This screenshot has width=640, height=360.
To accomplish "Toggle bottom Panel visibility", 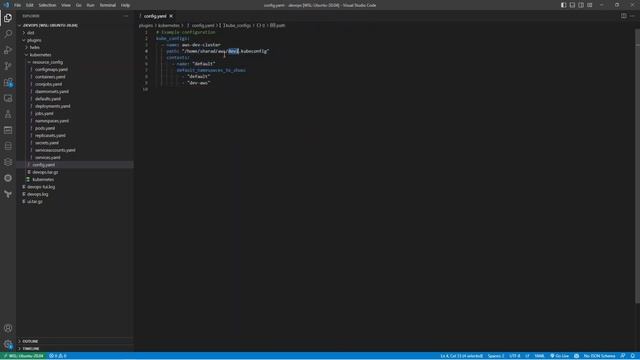I will 572,5.
